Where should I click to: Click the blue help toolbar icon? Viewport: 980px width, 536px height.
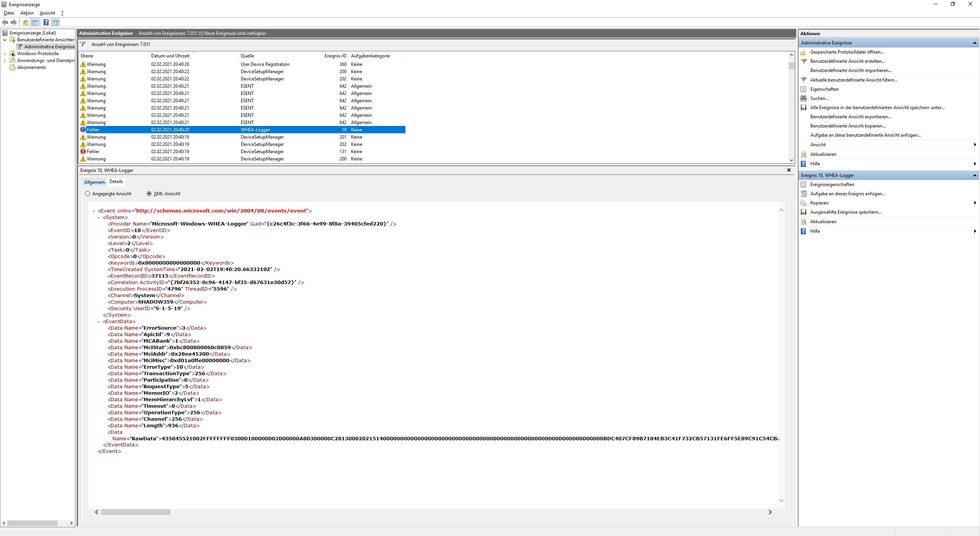[x=46, y=22]
